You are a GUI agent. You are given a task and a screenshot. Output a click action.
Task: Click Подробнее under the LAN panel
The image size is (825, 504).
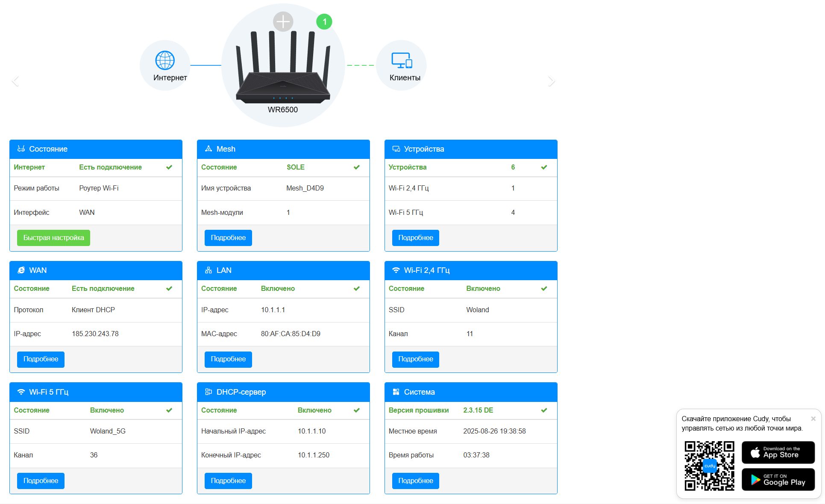[228, 359]
